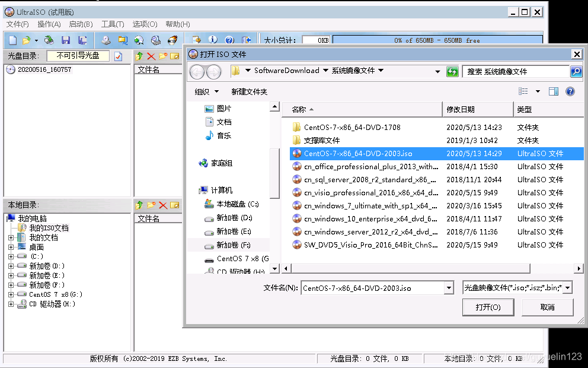Screen dimensions: 588x368
Task: Open the 操作(A) menu
Action: (49, 24)
